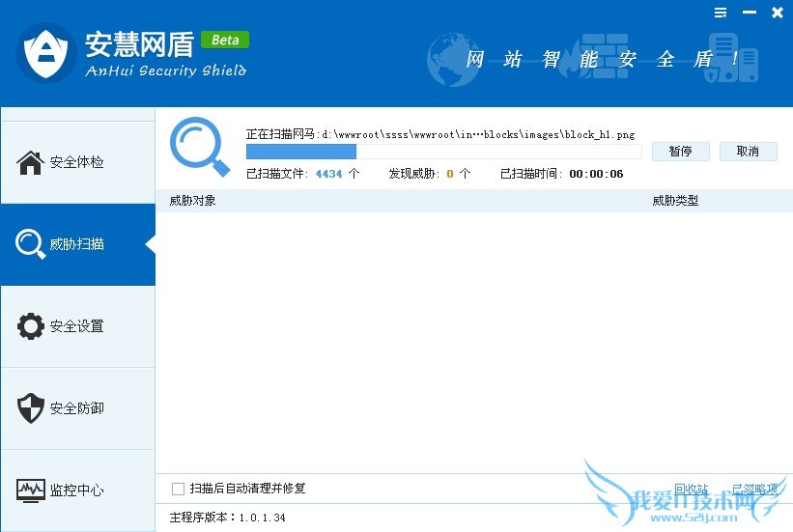This screenshot has height=532, width=793.
Task: Click the AnHui Security Shield subtitle
Action: point(166,70)
